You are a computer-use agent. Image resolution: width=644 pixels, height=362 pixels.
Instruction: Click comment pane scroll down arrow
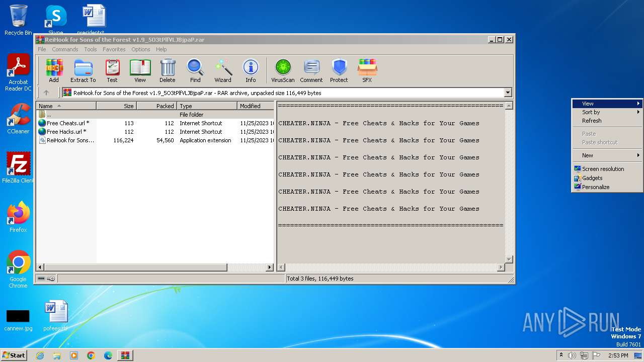click(509, 259)
